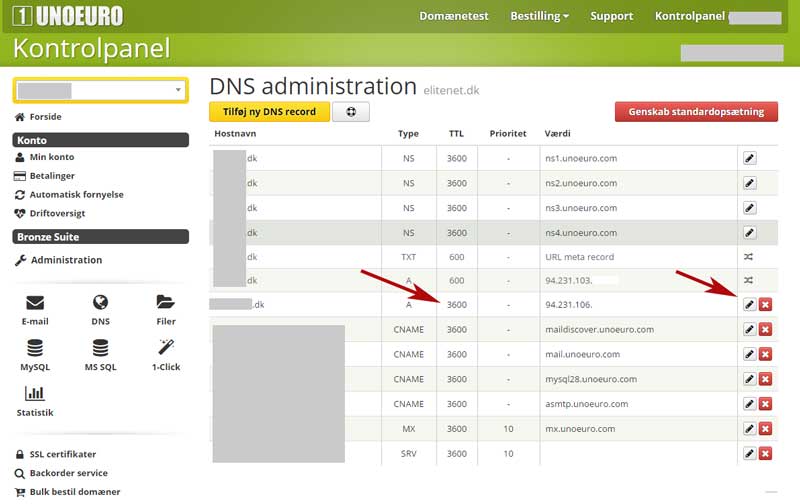Select the TXT type cell
Image resolution: width=800 pixels, height=504 pixels.
pos(409,257)
